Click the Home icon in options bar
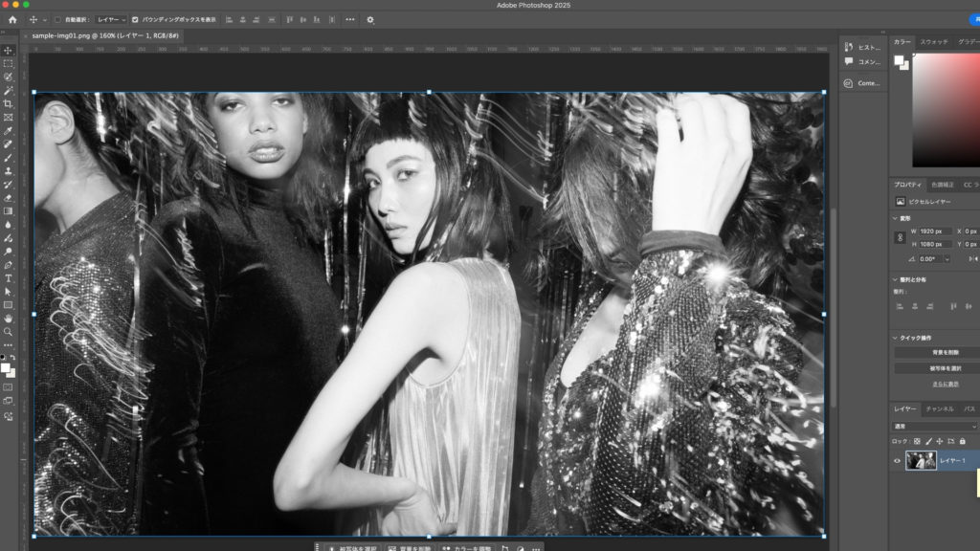Screen dimensions: 980x551 coord(12,19)
